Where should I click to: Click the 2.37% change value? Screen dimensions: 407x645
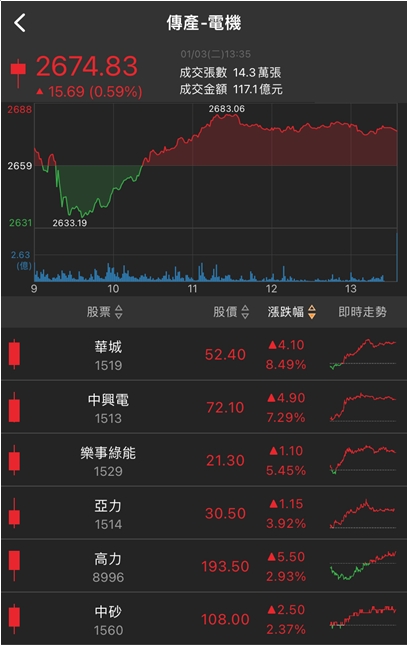coord(286,629)
